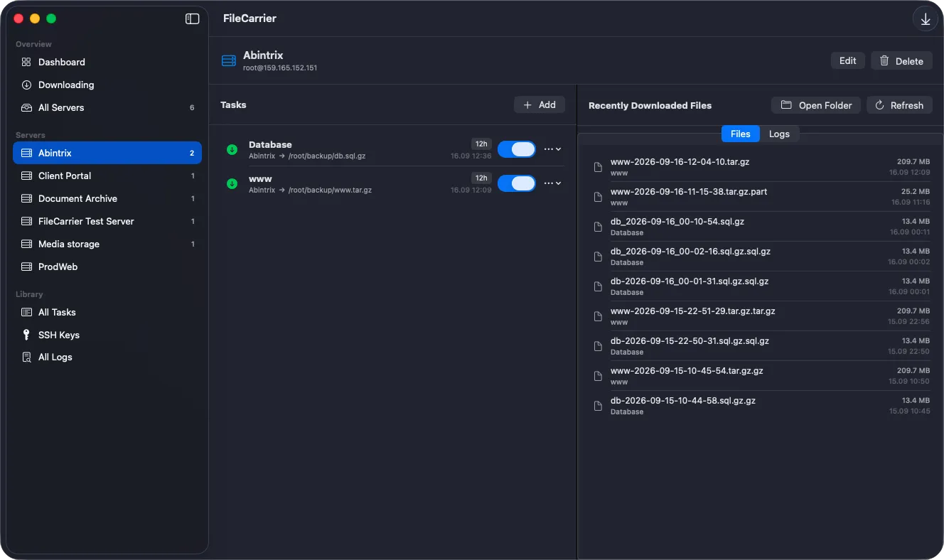Select file db_2026-09-16_00-10-54.sql.gz
This screenshot has width=944, height=560.
click(761, 227)
